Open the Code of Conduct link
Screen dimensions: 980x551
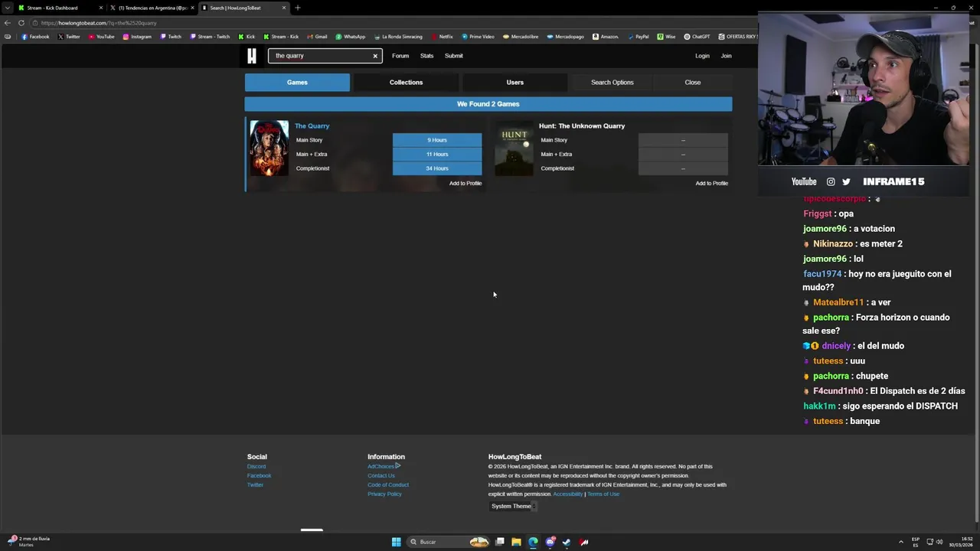(x=388, y=485)
